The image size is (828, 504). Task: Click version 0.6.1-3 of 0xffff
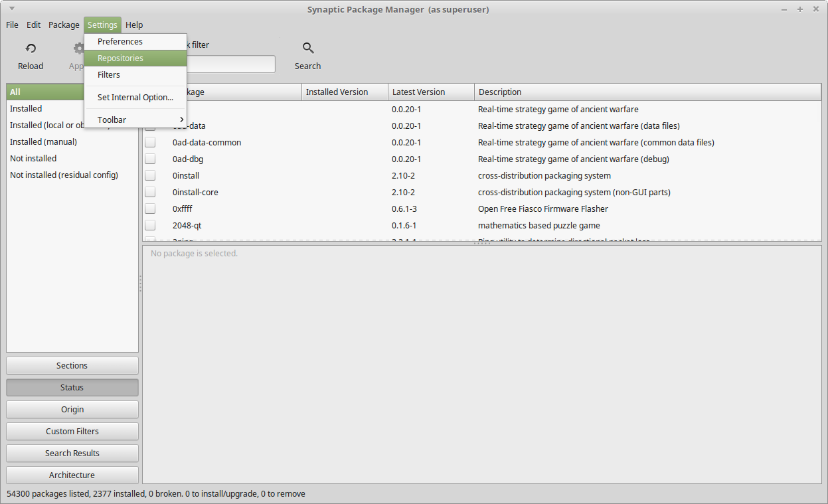click(404, 209)
